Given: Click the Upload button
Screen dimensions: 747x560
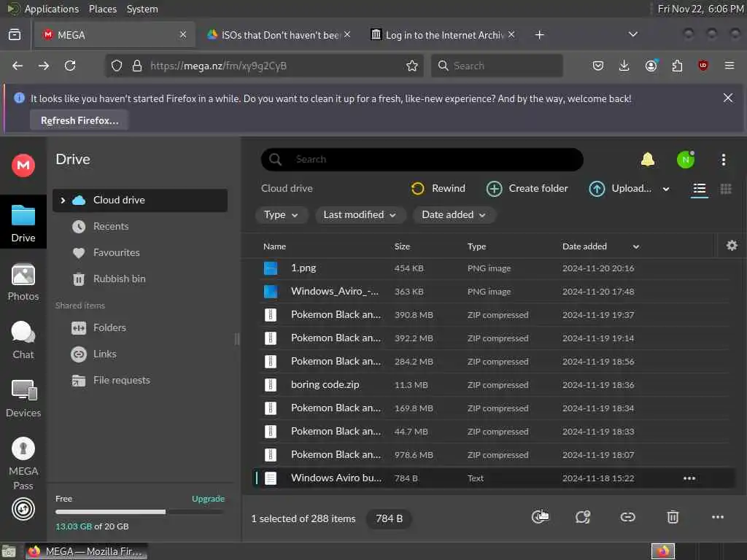Looking at the screenshot, I should pos(620,189).
